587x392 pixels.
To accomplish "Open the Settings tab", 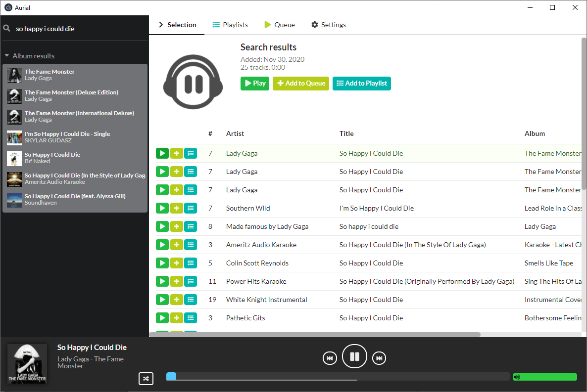I will (x=329, y=25).
